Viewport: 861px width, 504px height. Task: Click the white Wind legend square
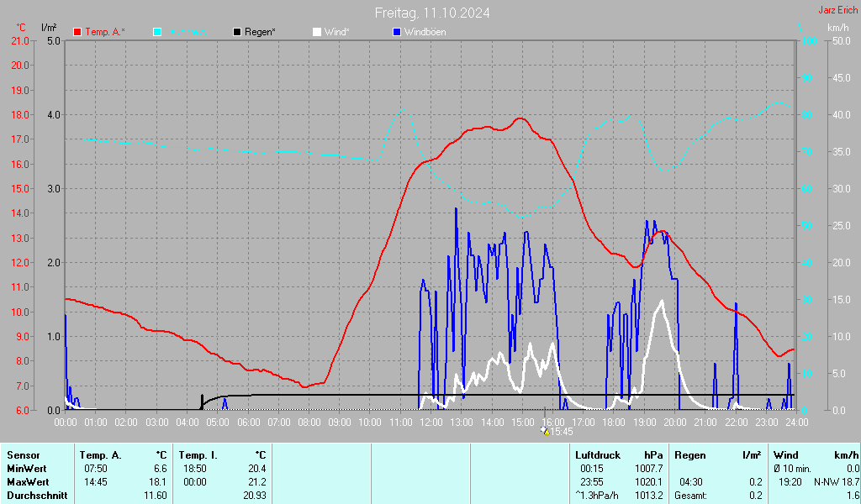(x=316, y=32)
